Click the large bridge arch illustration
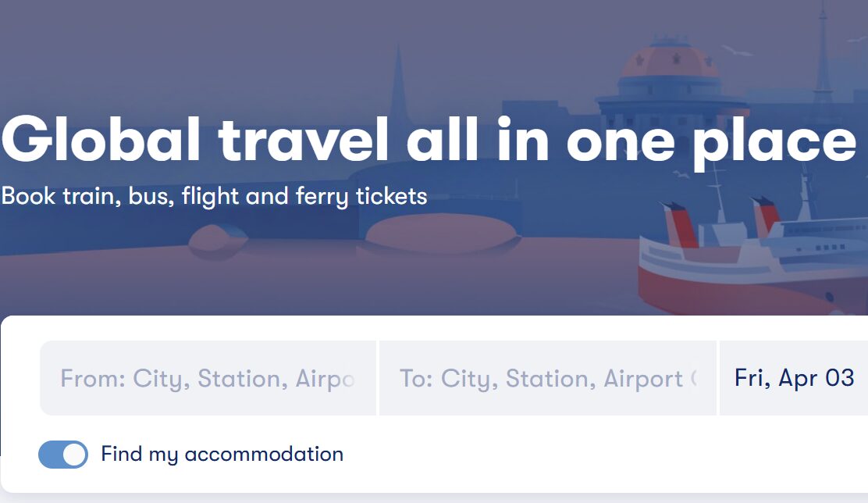 tap(441, 233)
